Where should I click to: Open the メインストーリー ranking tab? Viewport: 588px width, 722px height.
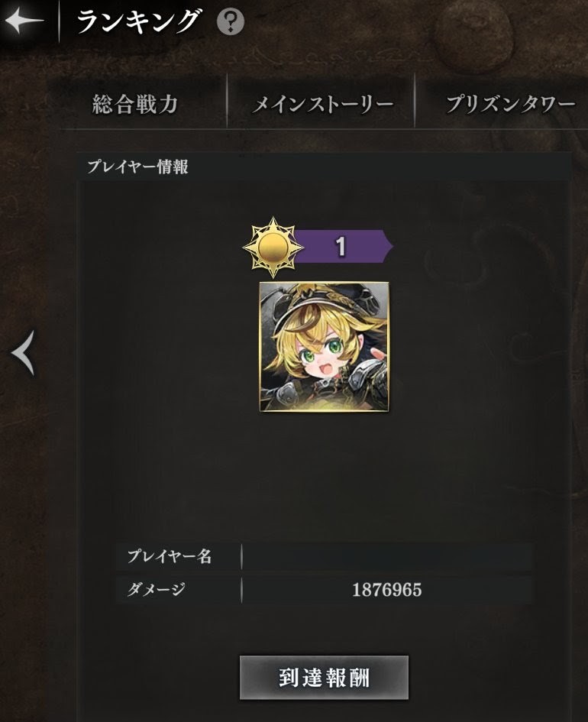[322, 104]
